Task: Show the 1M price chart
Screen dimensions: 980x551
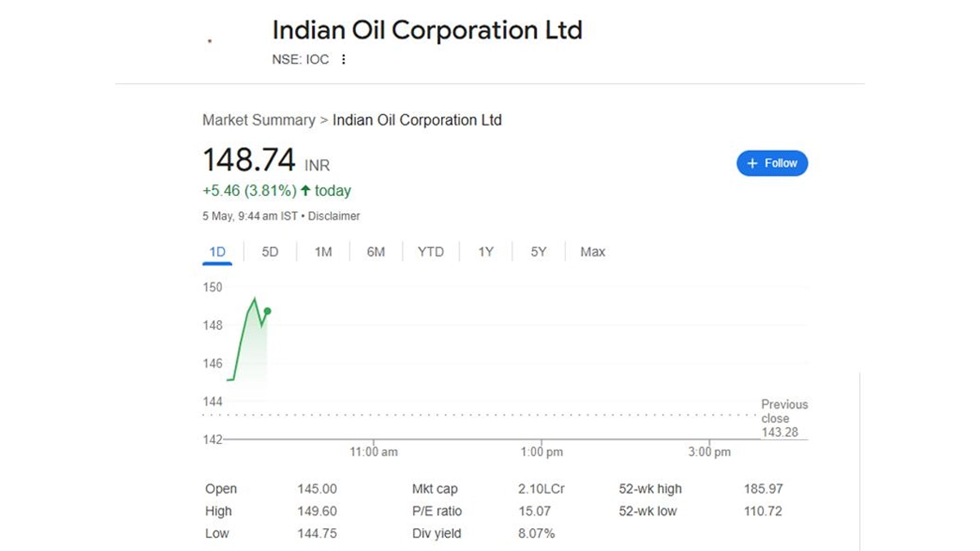Action: coord(323,252)
